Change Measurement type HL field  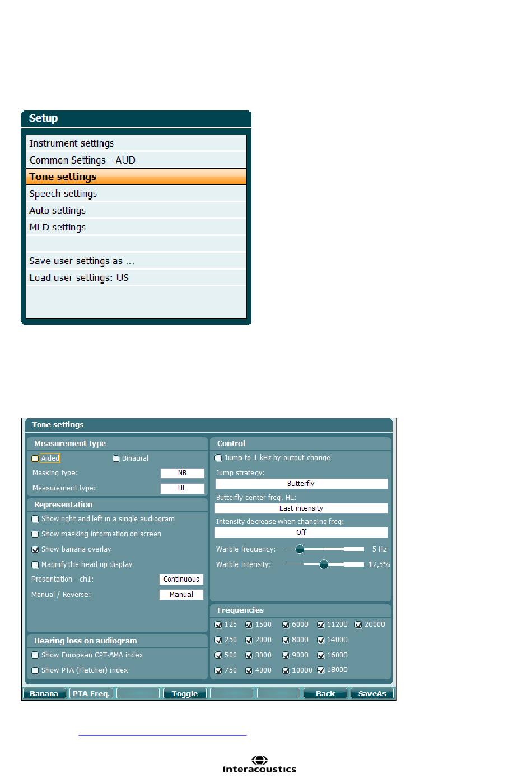[182, 488]
